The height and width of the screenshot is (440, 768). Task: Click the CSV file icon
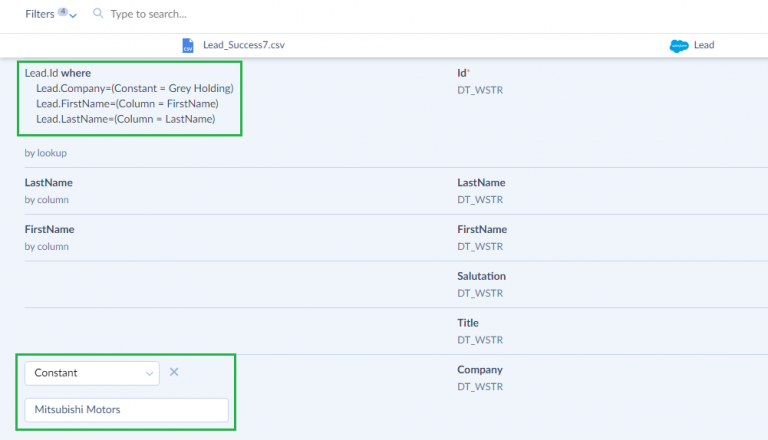coord(188,45)
